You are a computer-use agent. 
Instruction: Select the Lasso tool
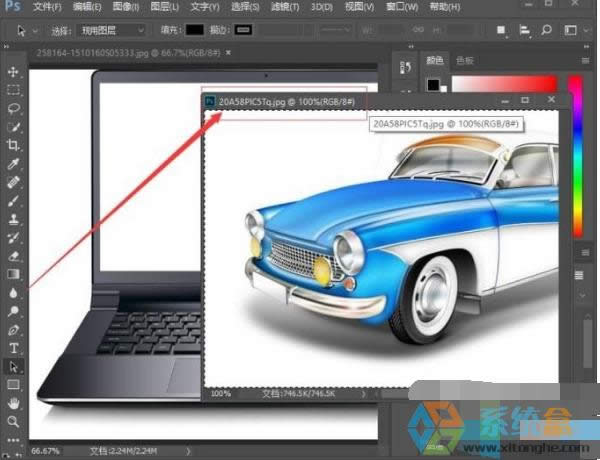(x=13, y=109)
